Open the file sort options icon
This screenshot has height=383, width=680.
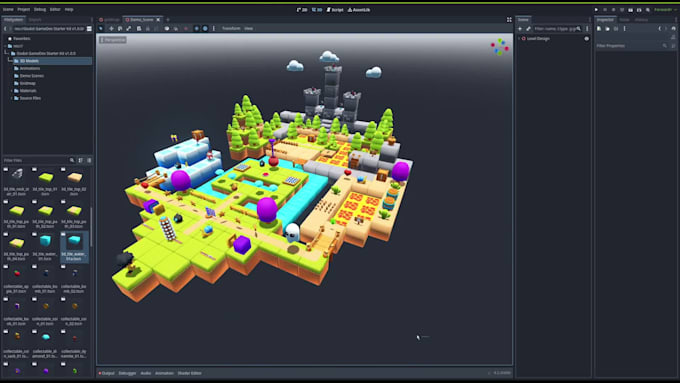tap(81, 160)
